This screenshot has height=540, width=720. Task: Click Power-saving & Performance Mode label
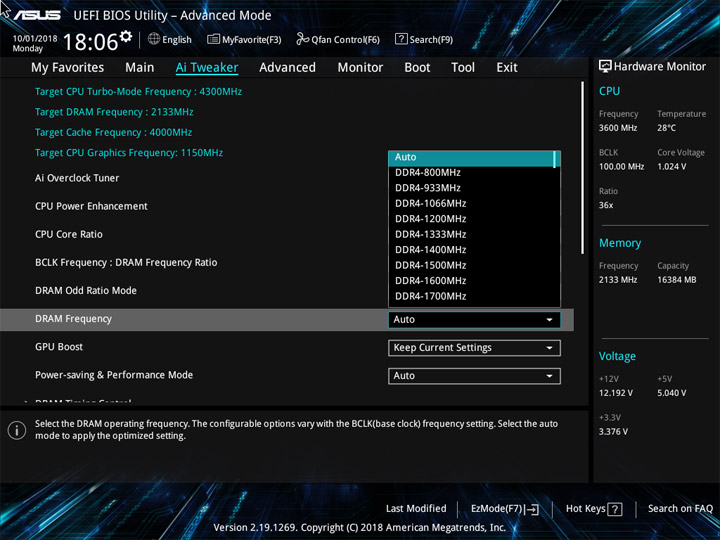pos(114,375)
